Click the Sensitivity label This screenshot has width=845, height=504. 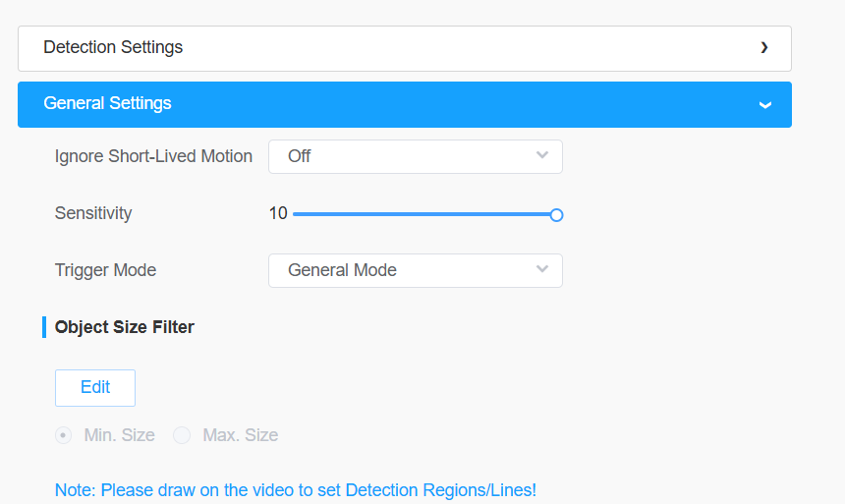[x=93, y=213]
